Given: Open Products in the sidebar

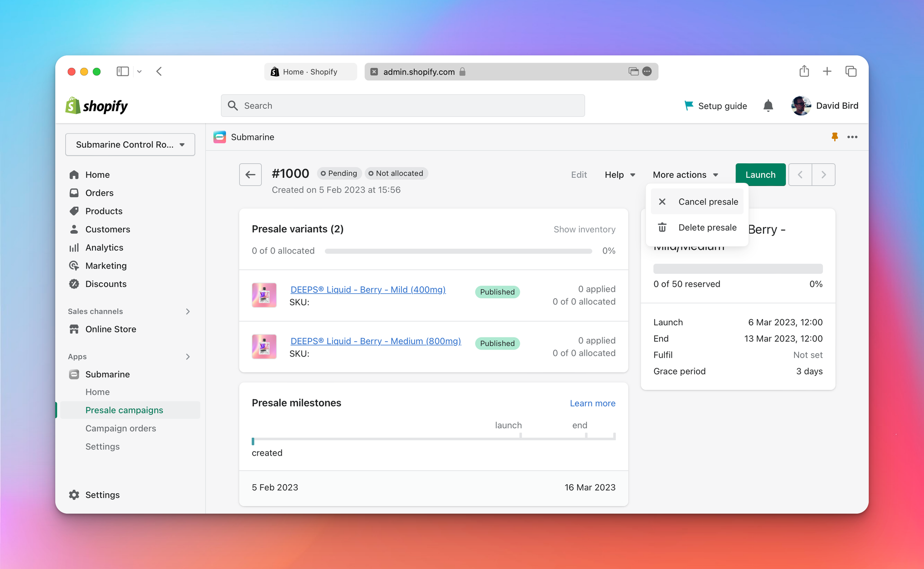Looking at the screenshot, I should (104, 211).
